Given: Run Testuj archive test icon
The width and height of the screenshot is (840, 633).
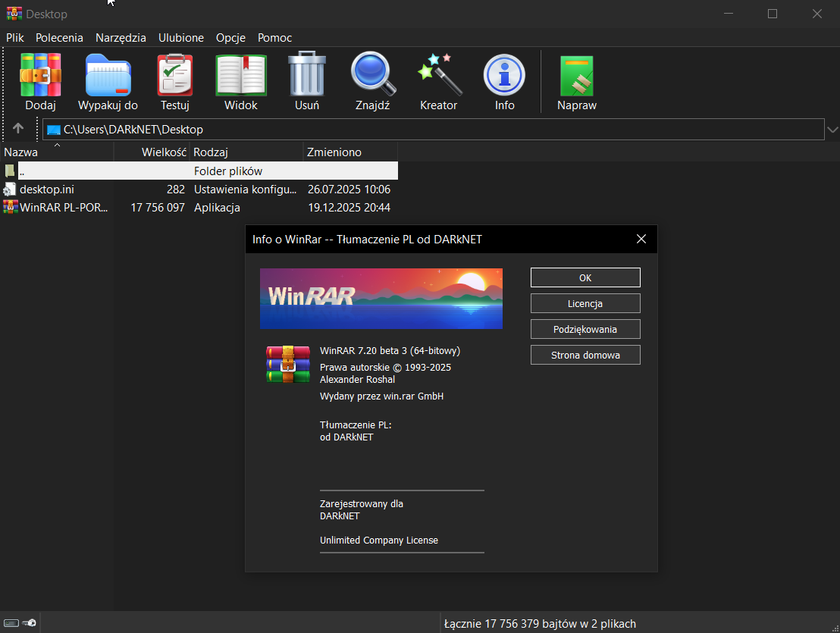Looking at the screenshot, I should 175,74.
